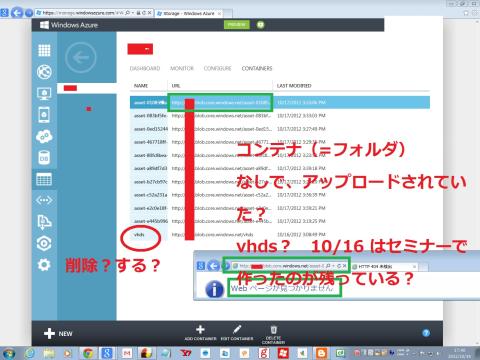
Task: Open the Windows Start button
Action: coord(8,353)
